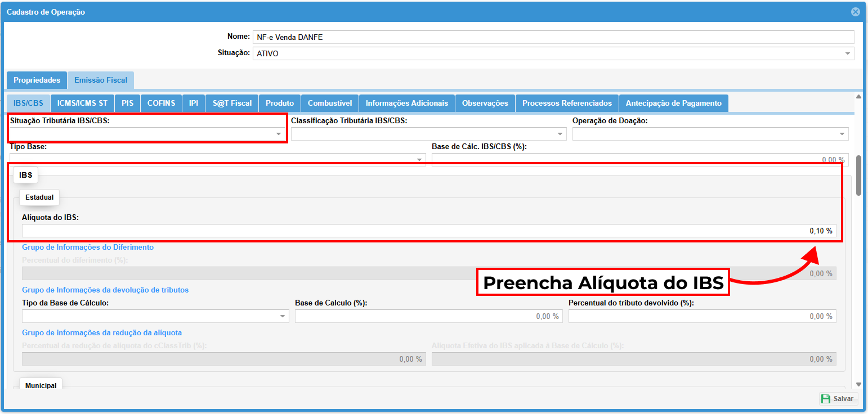Image resolution: width=868 pixels, height=414 pixels.
Task: Switch to the COFINS tab
Action: coord(161,103)
